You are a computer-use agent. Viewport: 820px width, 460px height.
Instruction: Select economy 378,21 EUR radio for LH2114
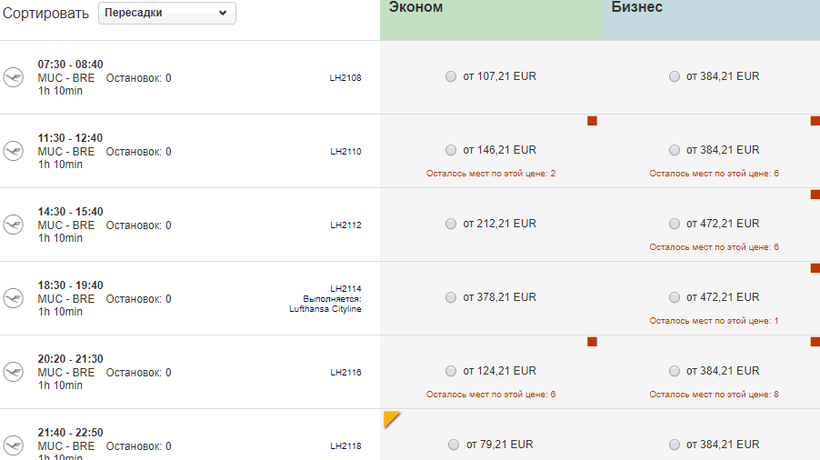[x=451, y=297]
